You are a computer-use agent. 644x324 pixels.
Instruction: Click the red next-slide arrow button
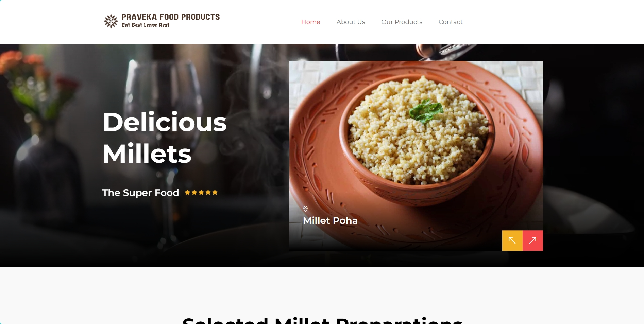coord(533,240)
